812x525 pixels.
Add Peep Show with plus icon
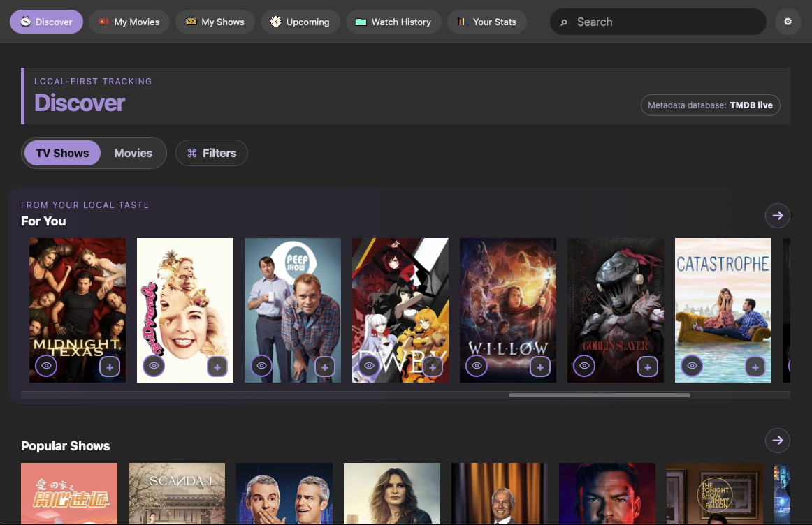[325, 367]
